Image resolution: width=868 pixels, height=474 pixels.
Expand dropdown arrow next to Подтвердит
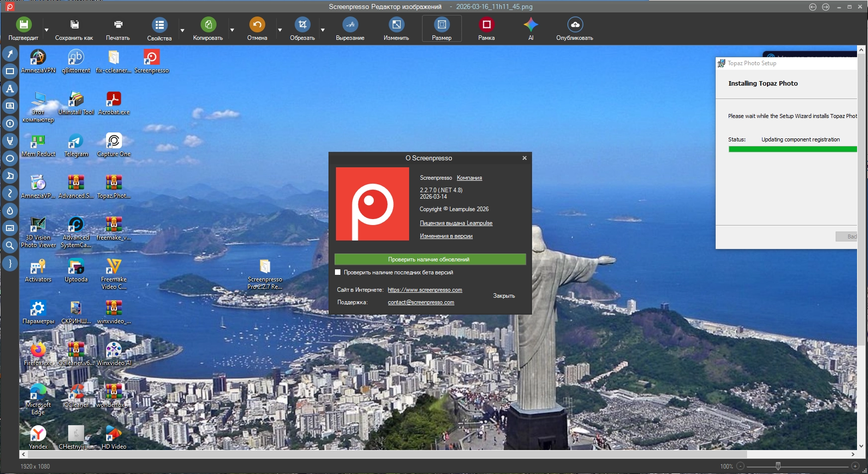[47, 30]
